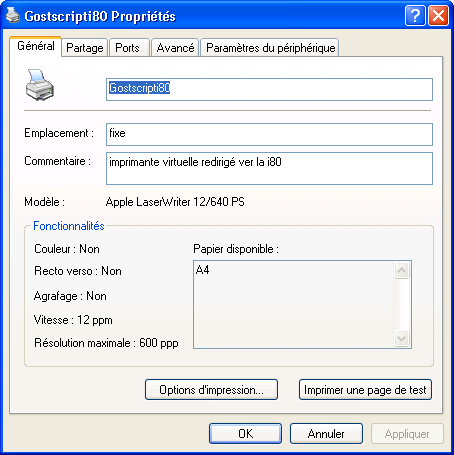The width and height of the screenshot is (454, 455).
Task: Click the paper list scroll up arrow
Action: [401, 270]
